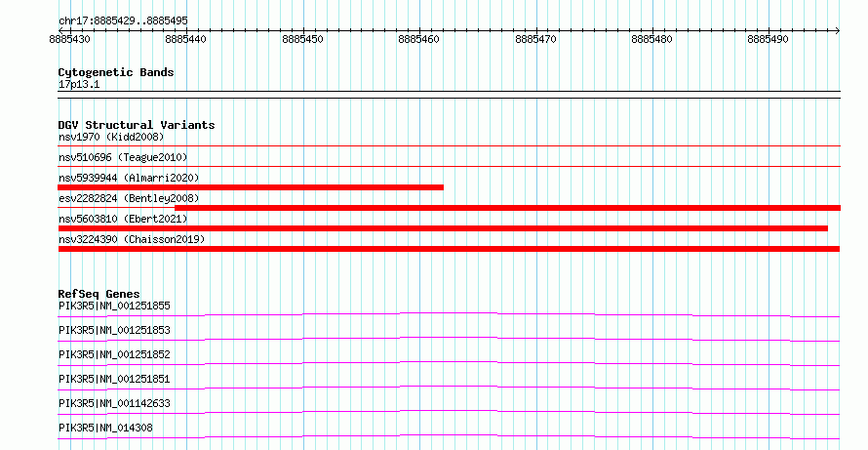This screenshot has height=450, width=868.
Task: Select the DGV Structural Variants track title
Action: 137,125
